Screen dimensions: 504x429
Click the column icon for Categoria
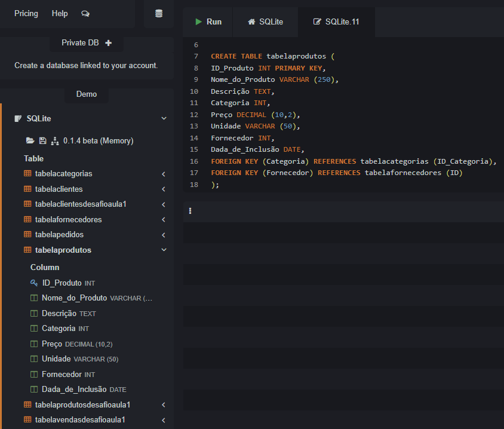(x=34, y=329)
